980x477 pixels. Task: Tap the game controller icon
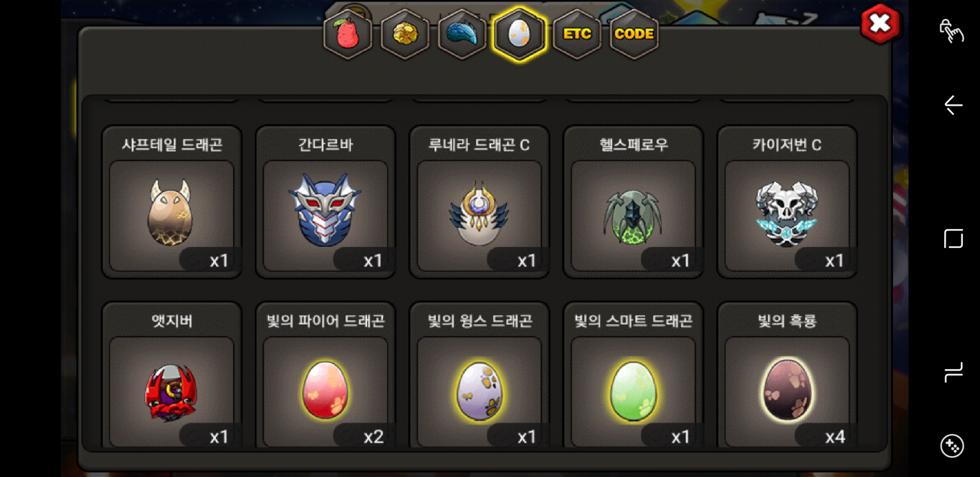[x=952, y=446]
